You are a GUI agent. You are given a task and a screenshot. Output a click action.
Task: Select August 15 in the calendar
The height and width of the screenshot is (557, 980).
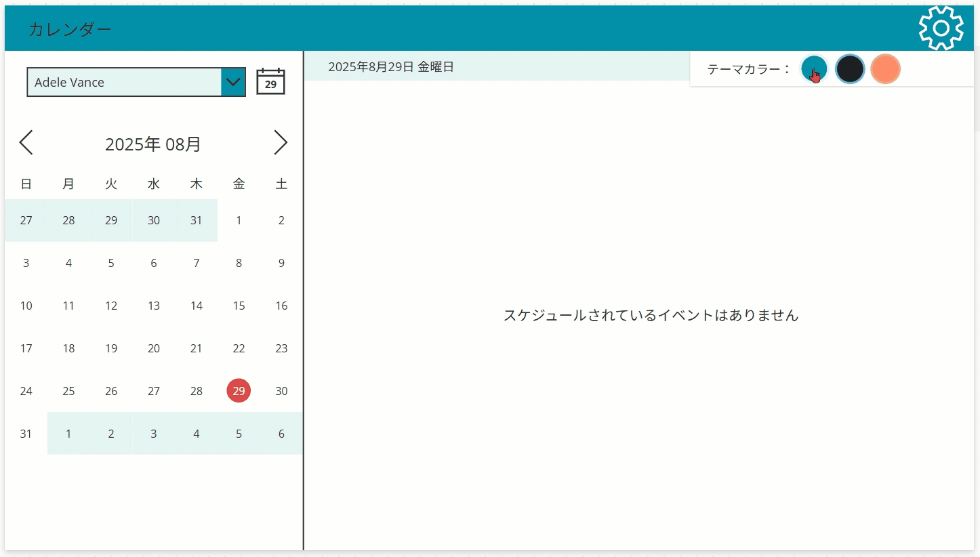point(239,306)
